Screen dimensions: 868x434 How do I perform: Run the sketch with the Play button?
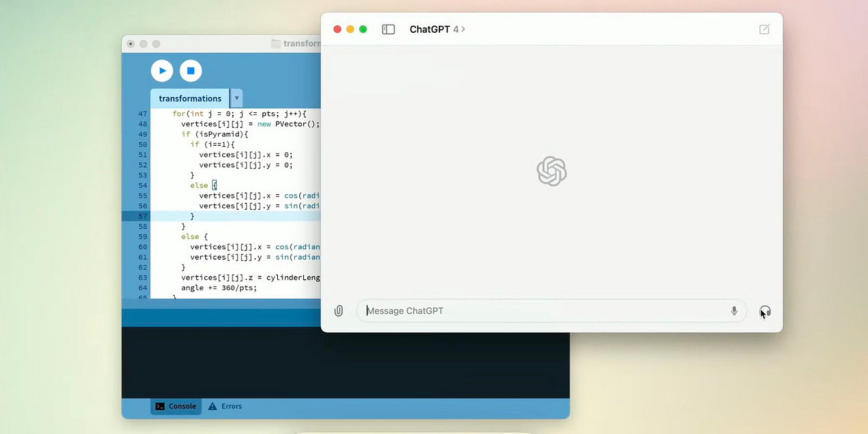click(162, 71)
